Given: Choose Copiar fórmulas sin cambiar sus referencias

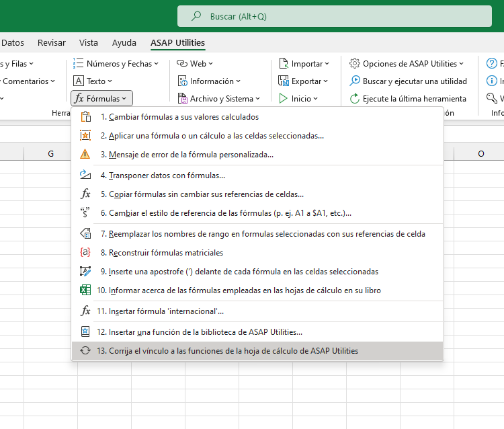Looking at the screenshot, I should [257, 194].
